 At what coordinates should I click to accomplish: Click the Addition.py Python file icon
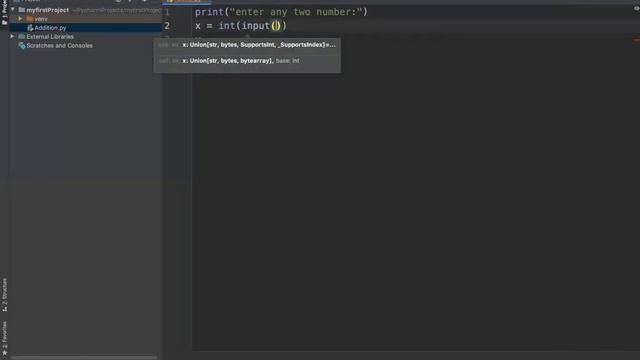tap(30, 28)
